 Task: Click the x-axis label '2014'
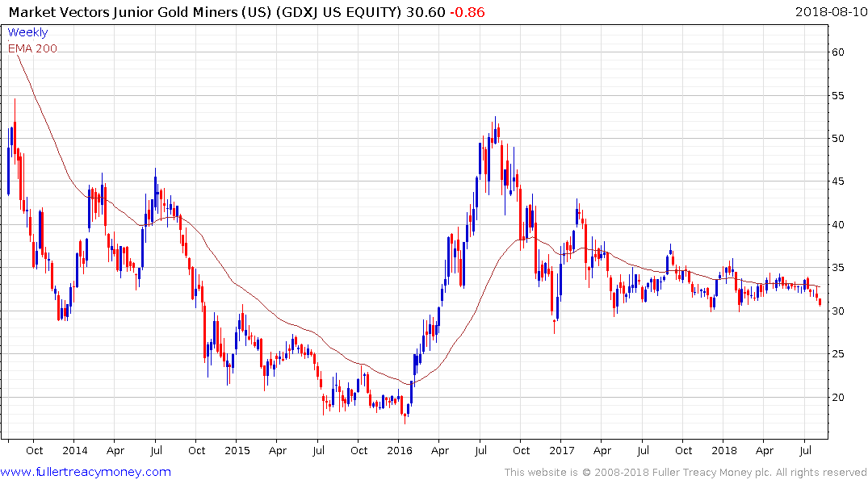click(x=75, y=450)
